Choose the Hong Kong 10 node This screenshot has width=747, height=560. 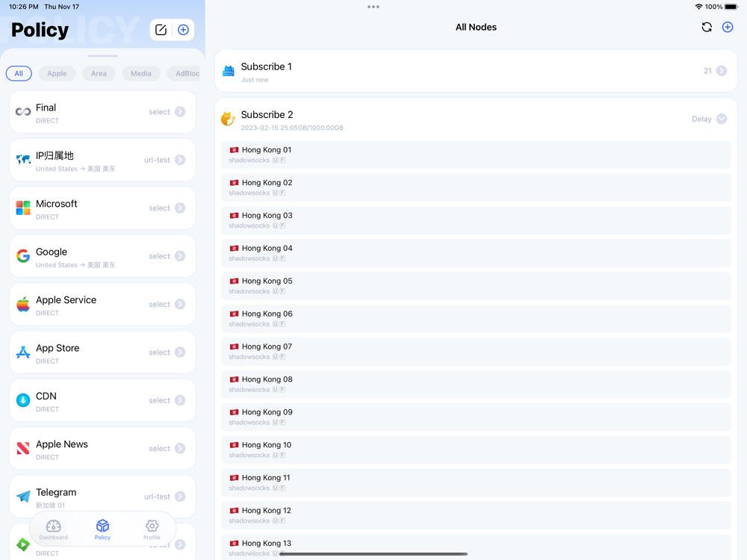(x=475, y=449)
